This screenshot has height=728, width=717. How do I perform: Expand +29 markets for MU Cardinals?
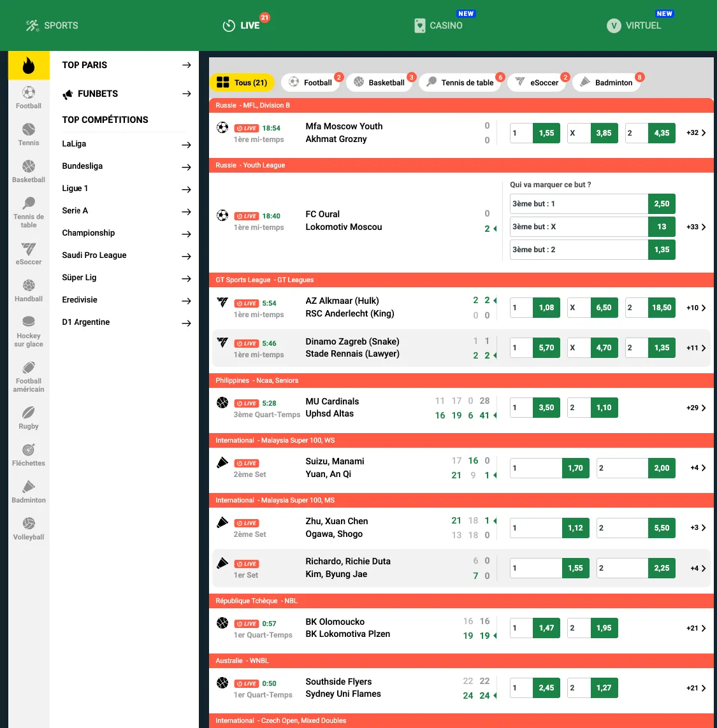(696, 408)
